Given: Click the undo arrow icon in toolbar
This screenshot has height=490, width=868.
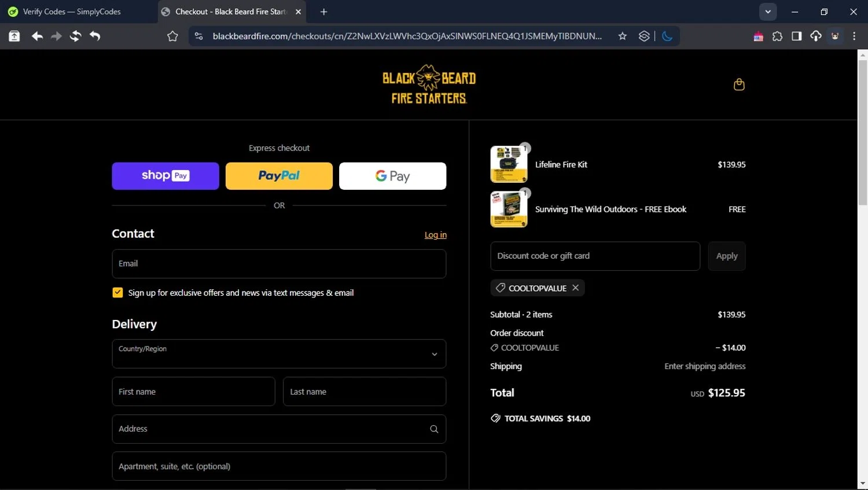Looking at the screenshot, I should coord(95,36).
